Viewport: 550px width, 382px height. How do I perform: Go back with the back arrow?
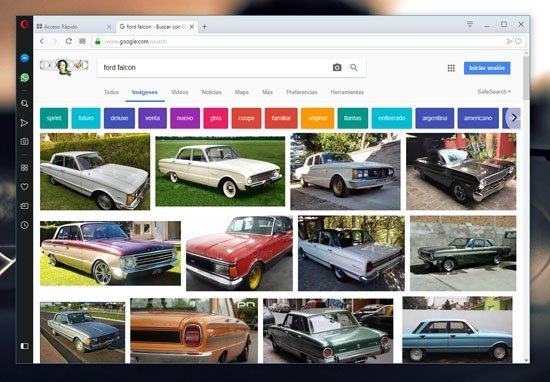pyautogui.click(x=42, y=41)
